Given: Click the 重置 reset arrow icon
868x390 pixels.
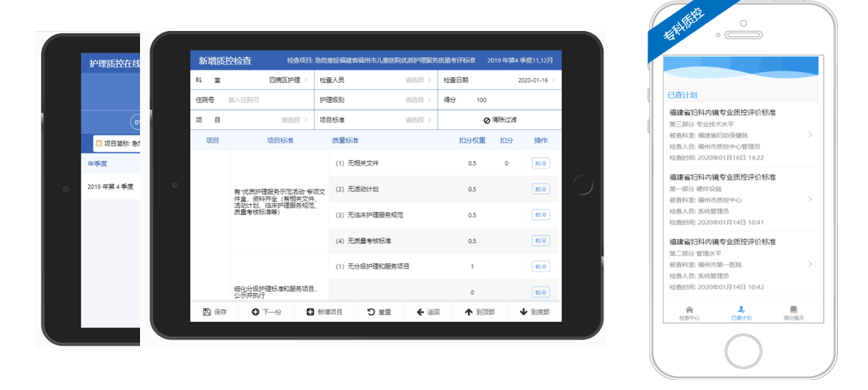Looking at the screenshot, I should point(371,312).
